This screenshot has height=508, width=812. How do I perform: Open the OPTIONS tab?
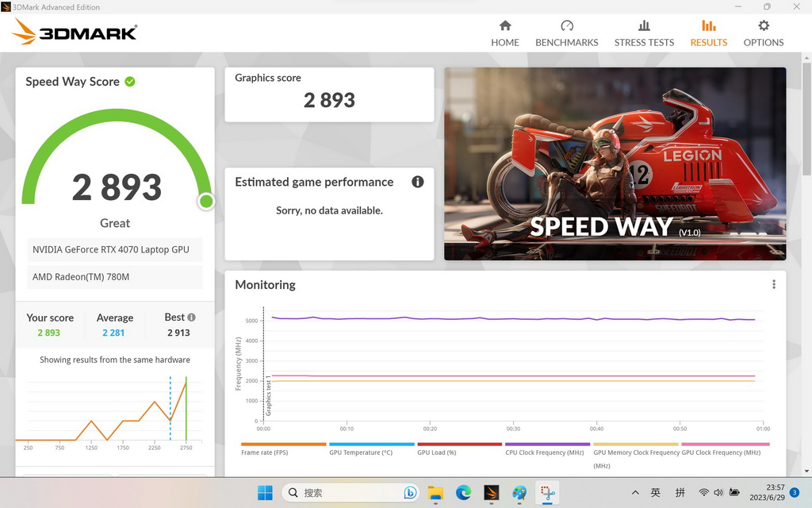point(764,33)
